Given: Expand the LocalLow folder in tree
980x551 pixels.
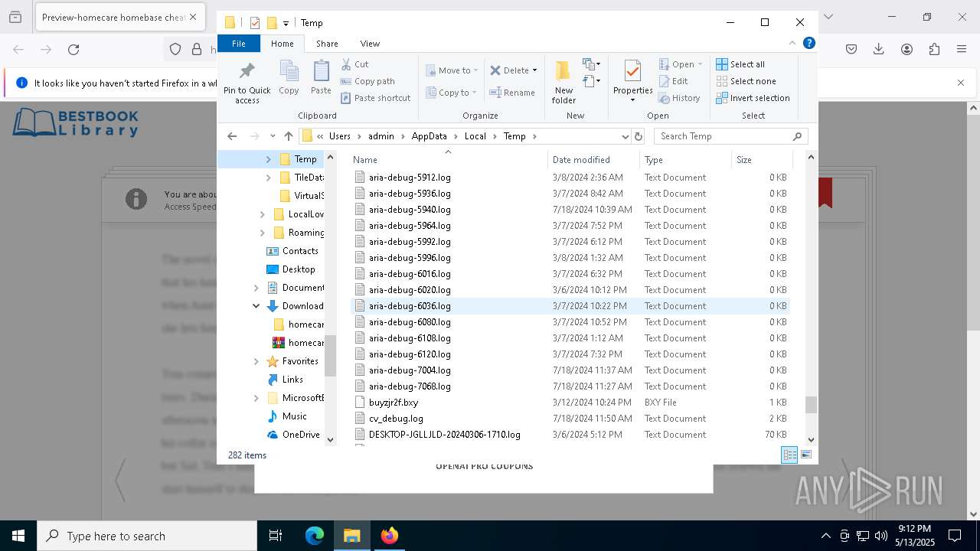Looking at the screenshot, I should coord(262,214).
